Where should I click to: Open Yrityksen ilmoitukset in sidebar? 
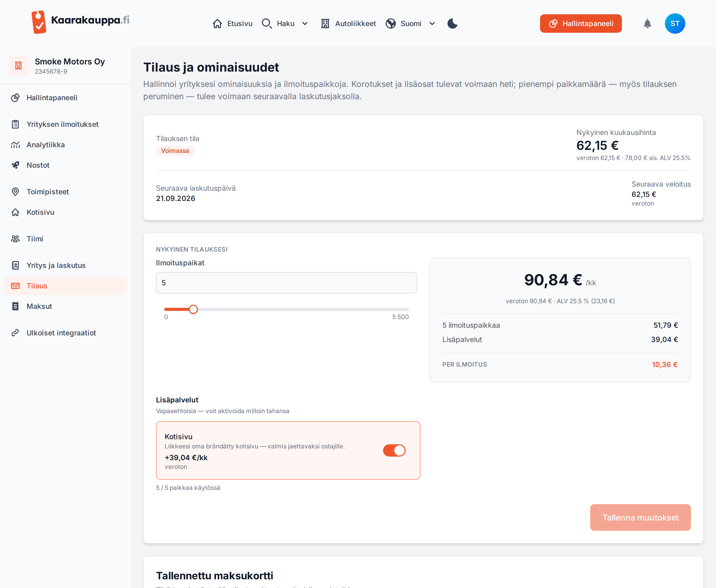coord(65,124)
